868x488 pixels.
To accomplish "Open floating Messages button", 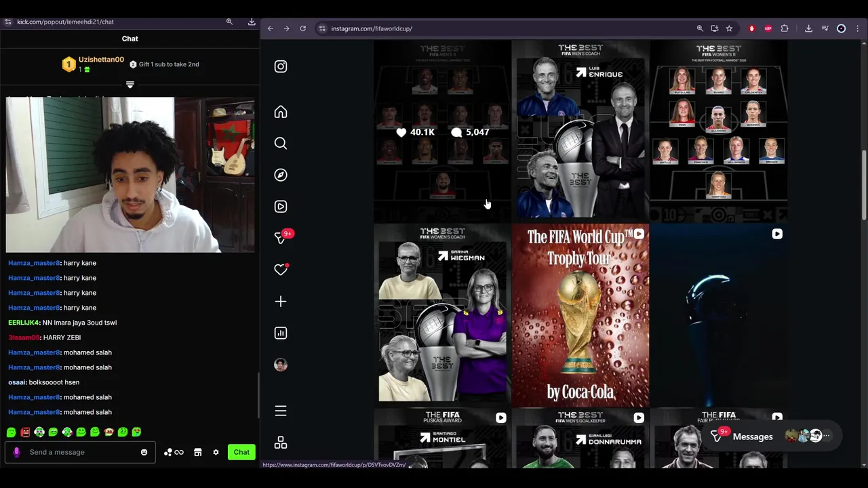I will click(x=770, y=436).
